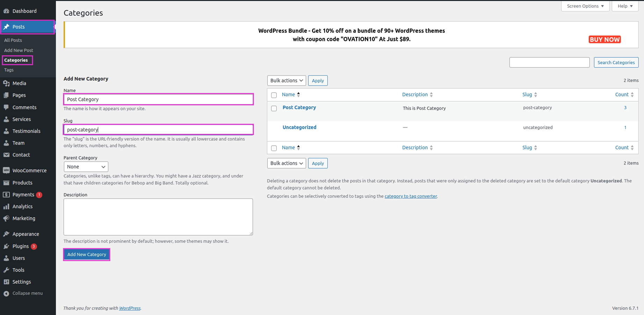
Task: Click the Products box icon
Action: [x=6, y=183]
